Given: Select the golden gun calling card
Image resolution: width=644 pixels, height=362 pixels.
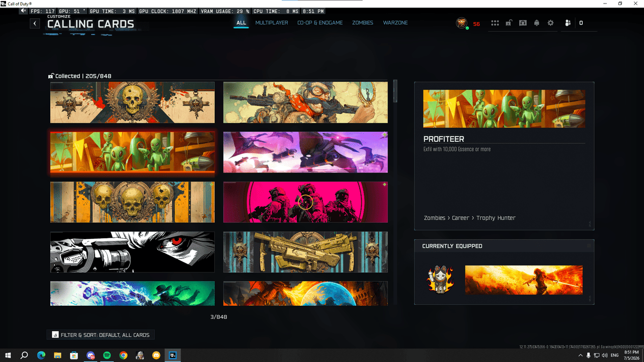Looking at the screenshot, I should pyautogui.click(x=305, y=252).
